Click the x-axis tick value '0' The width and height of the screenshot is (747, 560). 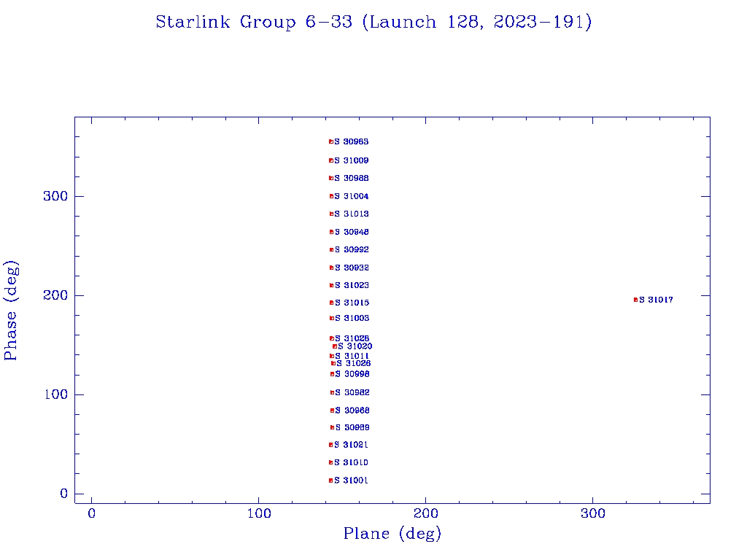(x=91, y=513)
